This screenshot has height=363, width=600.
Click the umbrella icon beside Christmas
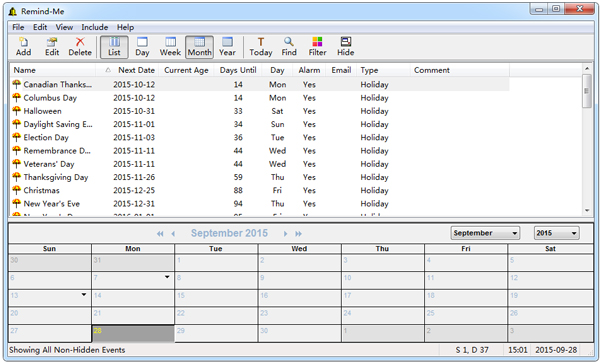pyautogui.click(x=16, y=190)
